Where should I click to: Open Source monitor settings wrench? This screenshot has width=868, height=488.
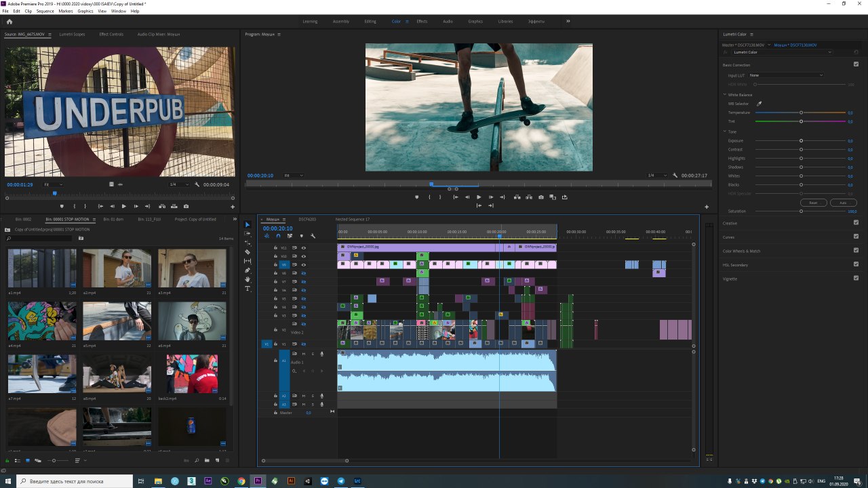pyautogui.click(x=197, y=184)
